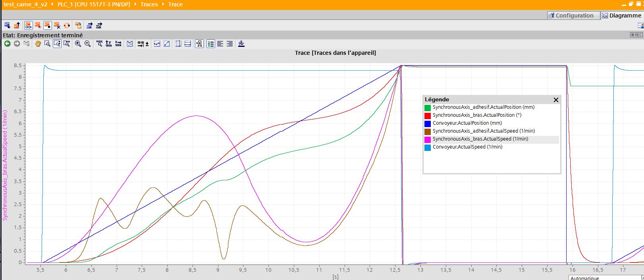Click the delete trace icon
The image size is (644, 280).
(x=57, y=25)
